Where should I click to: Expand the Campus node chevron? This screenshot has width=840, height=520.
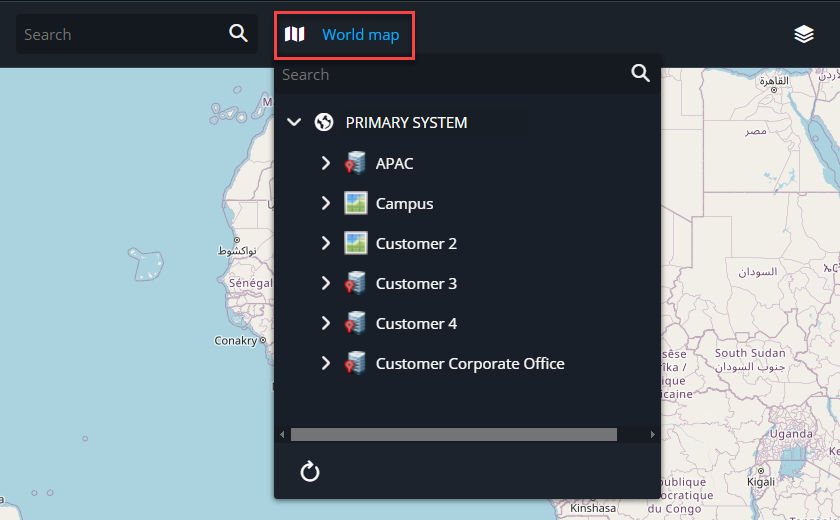(325, 203)
